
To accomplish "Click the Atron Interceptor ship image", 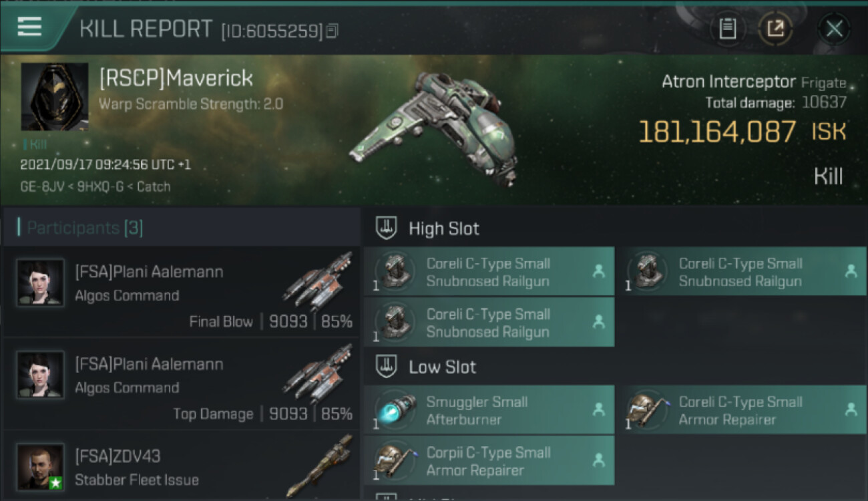I will coord(435,127).
